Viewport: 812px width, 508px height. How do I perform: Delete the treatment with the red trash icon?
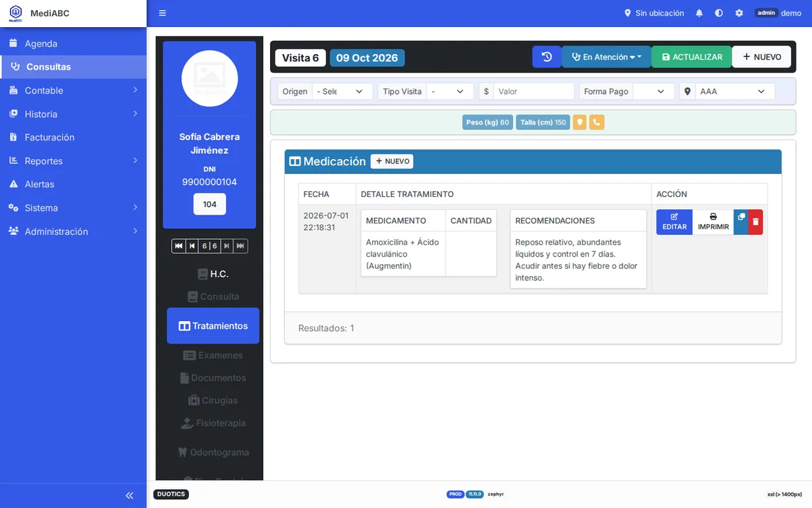[756, 222]
